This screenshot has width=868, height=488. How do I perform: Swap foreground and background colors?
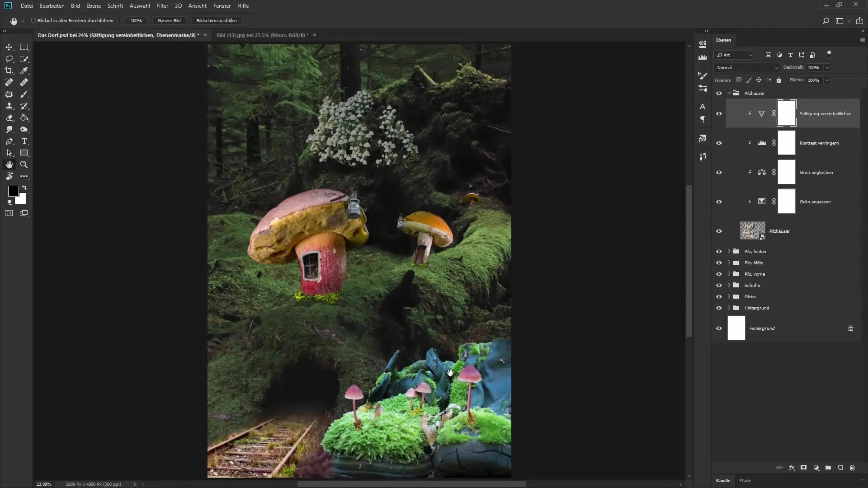coord(24,187)
